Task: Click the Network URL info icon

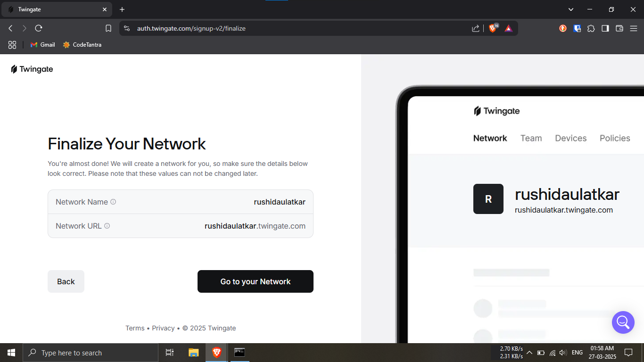Action: coord(107,226)
